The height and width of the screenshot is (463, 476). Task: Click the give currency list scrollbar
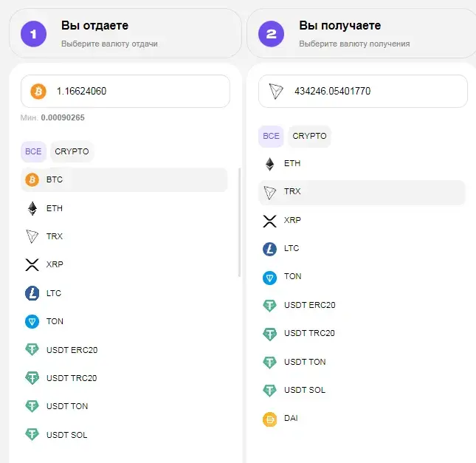[240, 222]
